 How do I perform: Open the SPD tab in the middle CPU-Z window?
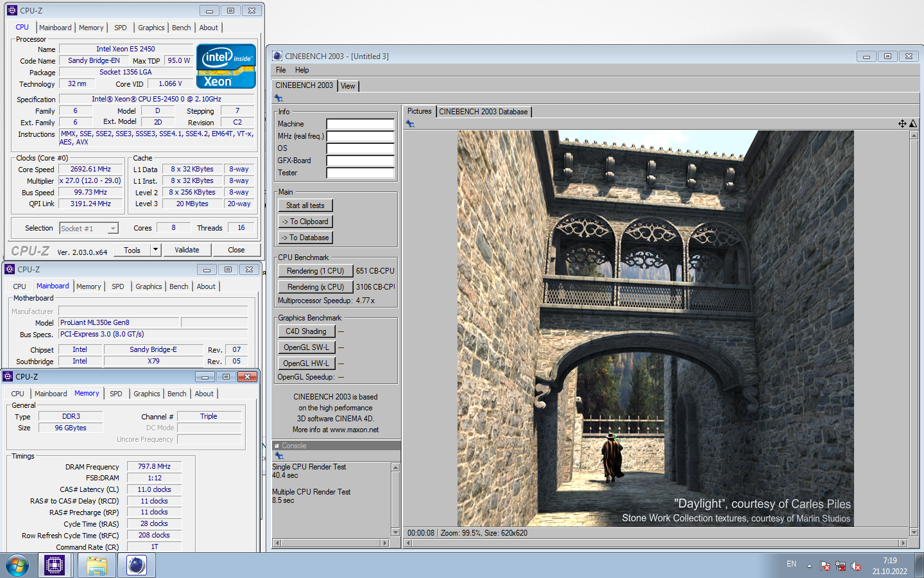[x=118, y=286]
